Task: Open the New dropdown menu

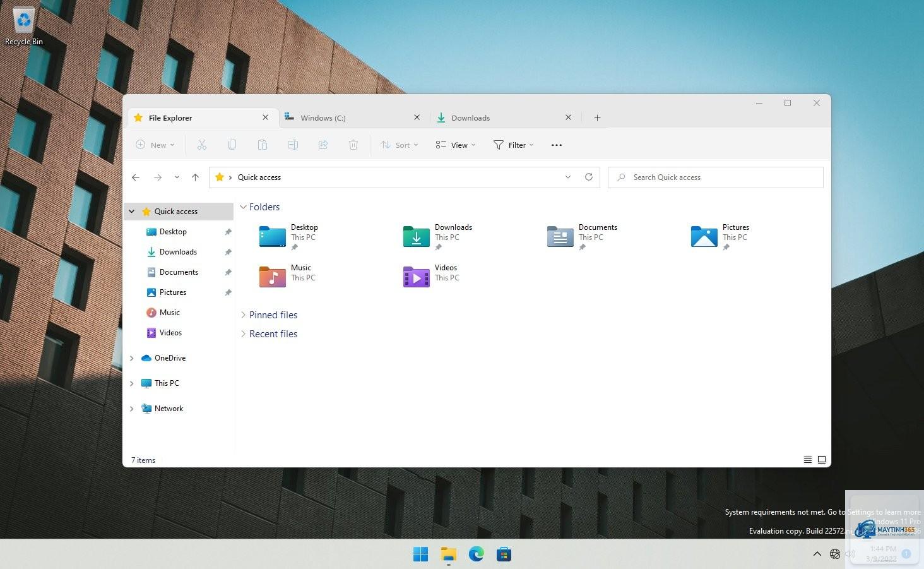Action: point(155,145)
